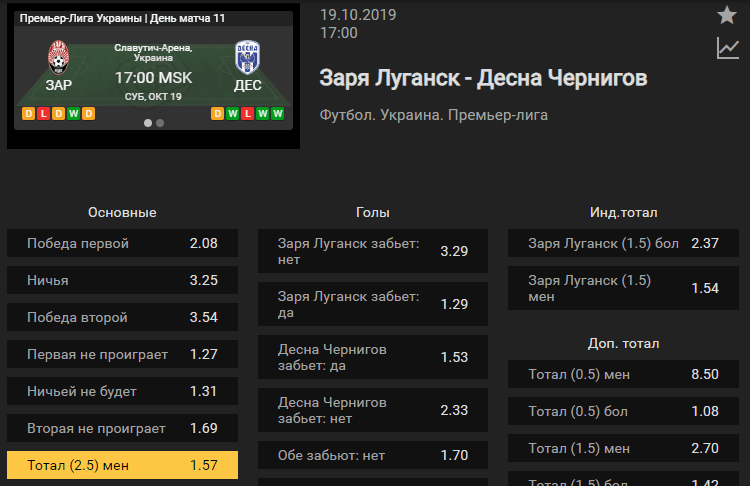Screen dimensions: 750x486
Task: Click the Доп. тотал section header
Action: pos(623,343)
